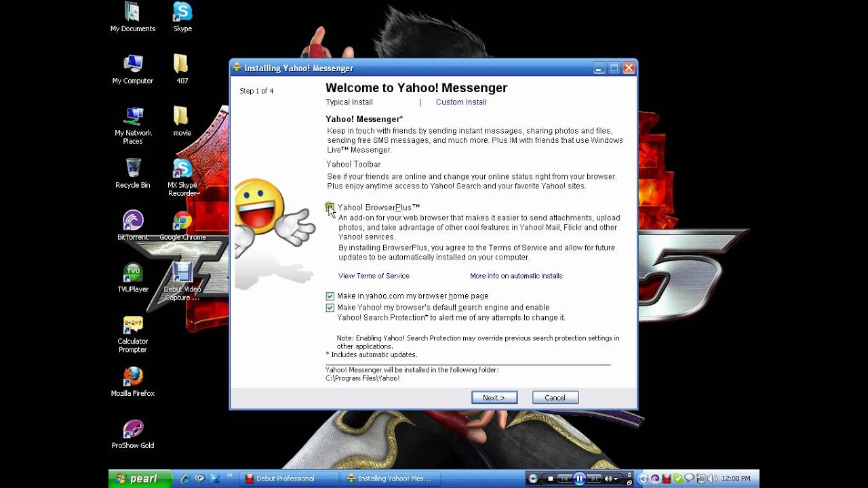Click the Welcome to Yahoo! Messenger heading

(416, 88)
